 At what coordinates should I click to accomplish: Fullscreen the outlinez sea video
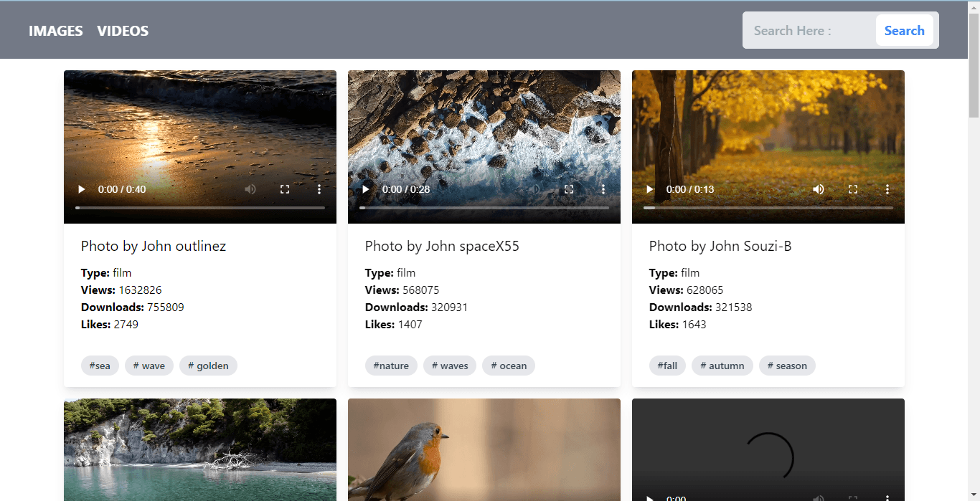point(285,189)
